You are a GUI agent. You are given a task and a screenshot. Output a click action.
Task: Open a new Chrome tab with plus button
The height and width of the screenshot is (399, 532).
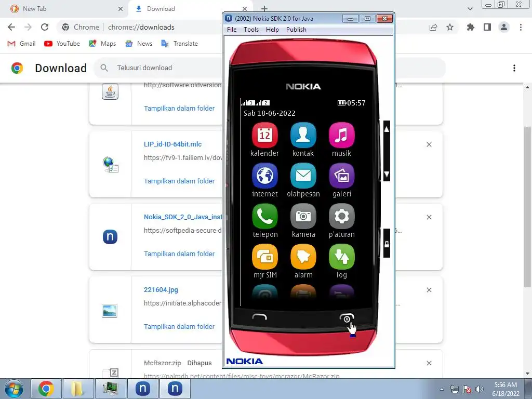coord(264,9)
